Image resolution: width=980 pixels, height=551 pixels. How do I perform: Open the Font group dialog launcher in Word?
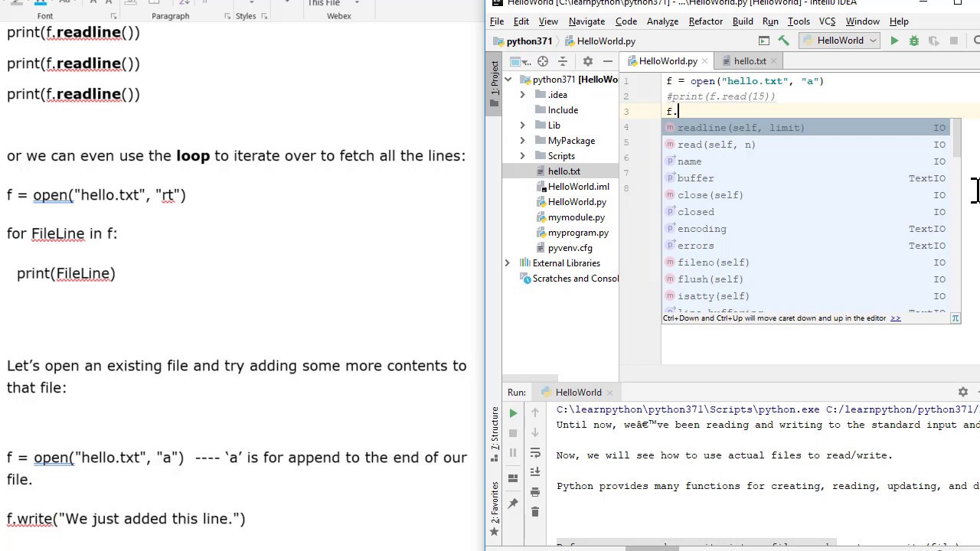point(114,16)
